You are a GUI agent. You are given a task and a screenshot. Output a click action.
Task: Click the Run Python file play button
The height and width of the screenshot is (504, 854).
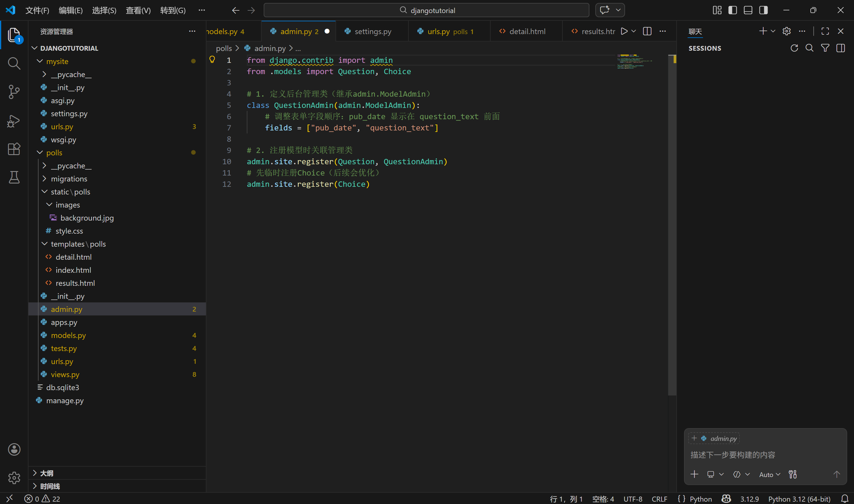[x=624, y=31]
